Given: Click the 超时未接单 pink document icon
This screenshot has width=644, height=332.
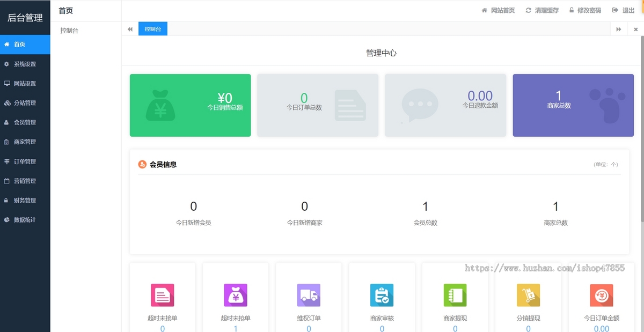Looking at the screenshot, I should 162,295.
